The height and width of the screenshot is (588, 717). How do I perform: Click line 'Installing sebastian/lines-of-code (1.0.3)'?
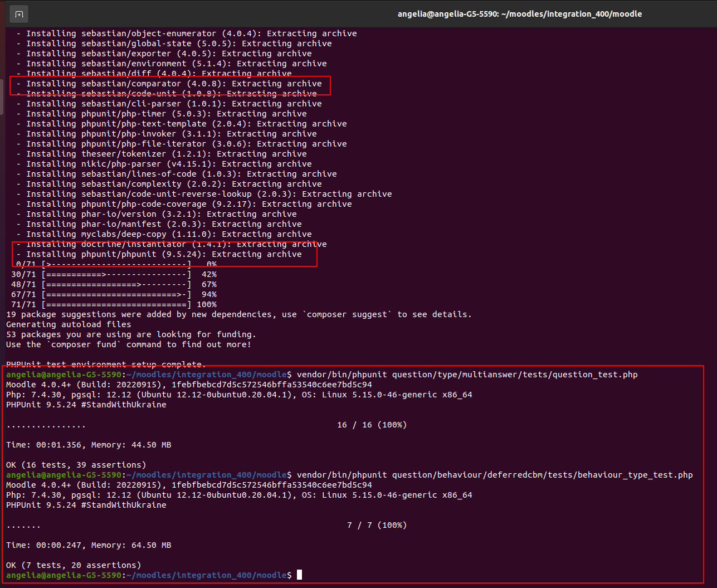[x=177, y=174]
